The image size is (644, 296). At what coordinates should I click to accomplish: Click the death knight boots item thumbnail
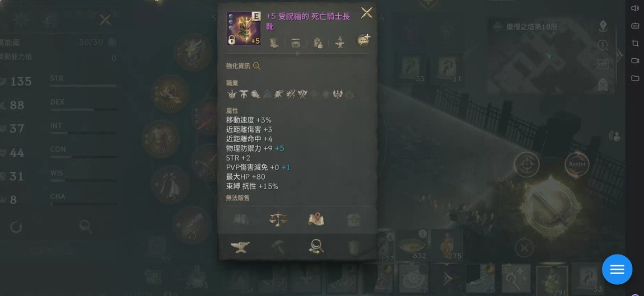point(244,28)
